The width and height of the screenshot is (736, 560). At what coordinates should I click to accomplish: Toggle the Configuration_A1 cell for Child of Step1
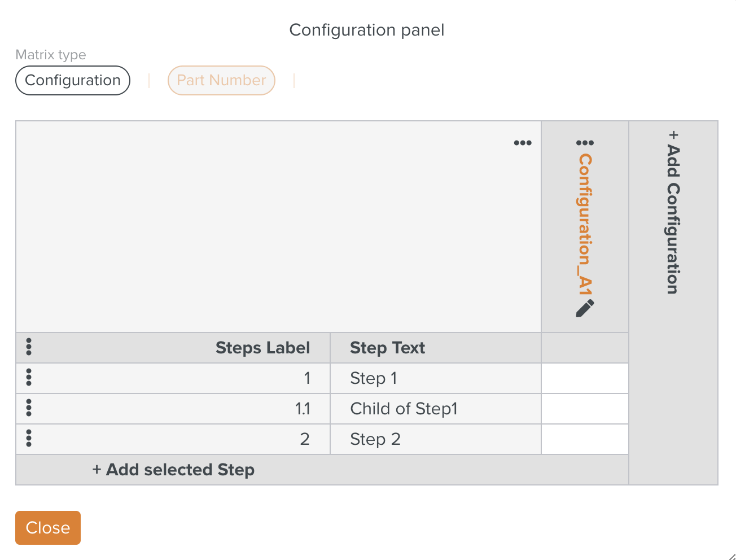(x=585, y=409)
